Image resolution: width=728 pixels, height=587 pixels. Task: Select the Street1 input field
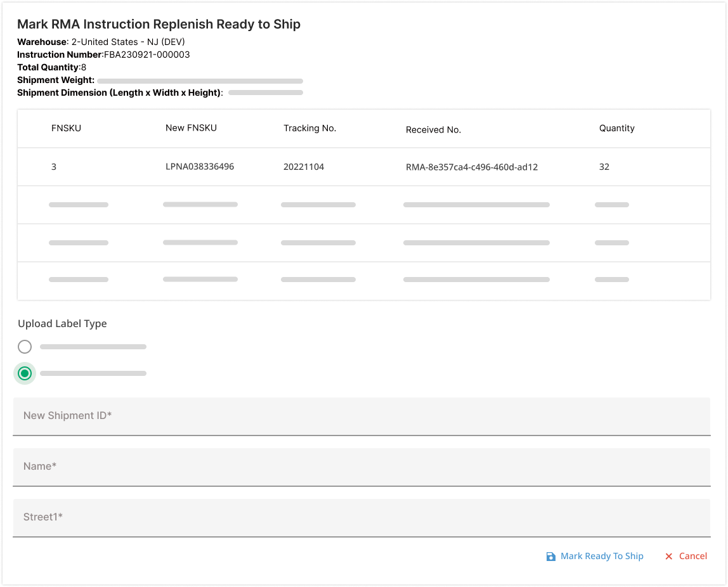click(x=361, y=517)
